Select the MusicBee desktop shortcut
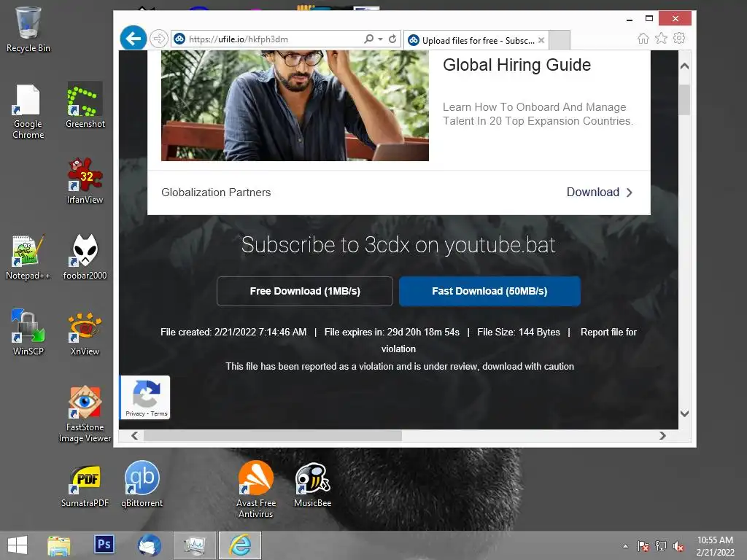 click(312, 485)
